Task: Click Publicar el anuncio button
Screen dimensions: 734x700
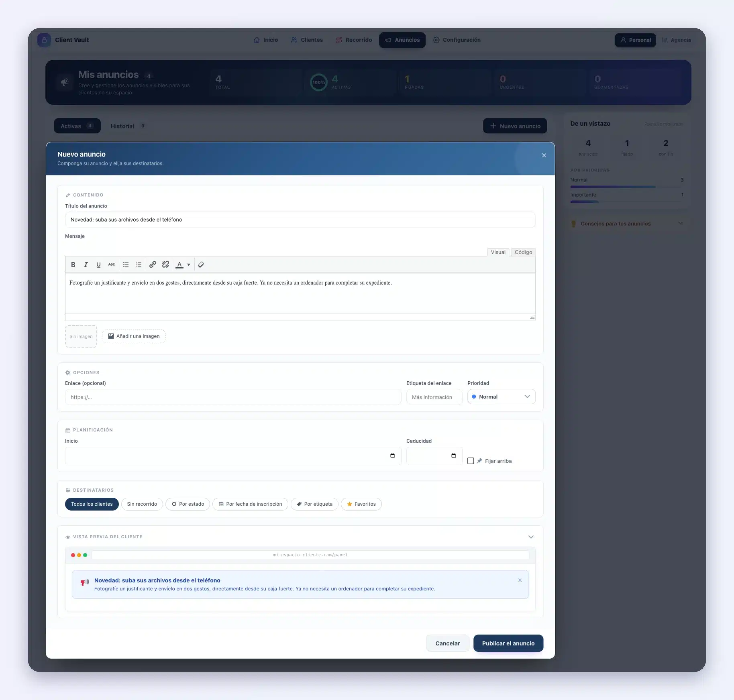Action: point(508,643)
